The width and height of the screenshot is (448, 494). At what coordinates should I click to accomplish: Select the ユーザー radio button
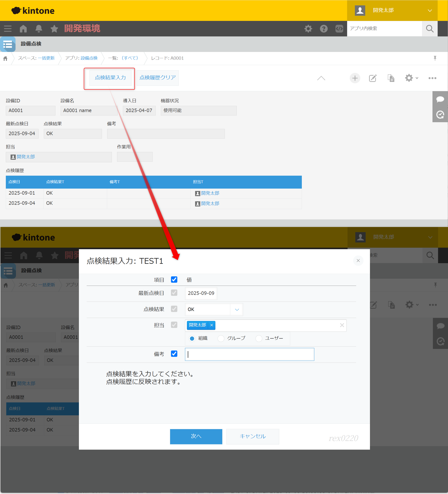click(x=259, y=338)
